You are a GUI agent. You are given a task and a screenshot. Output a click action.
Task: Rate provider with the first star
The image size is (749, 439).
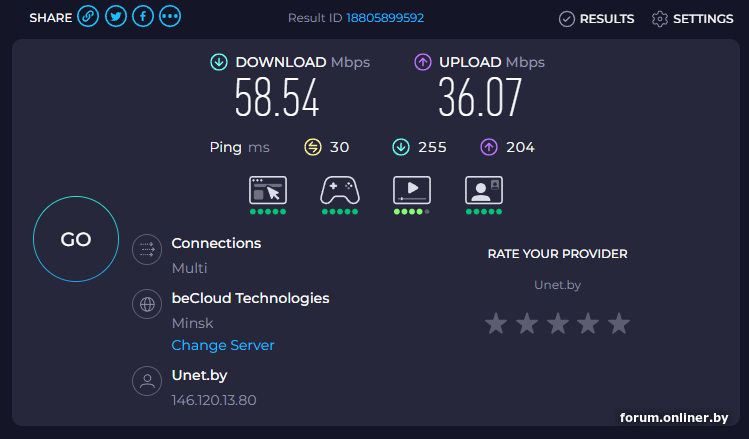495,323
